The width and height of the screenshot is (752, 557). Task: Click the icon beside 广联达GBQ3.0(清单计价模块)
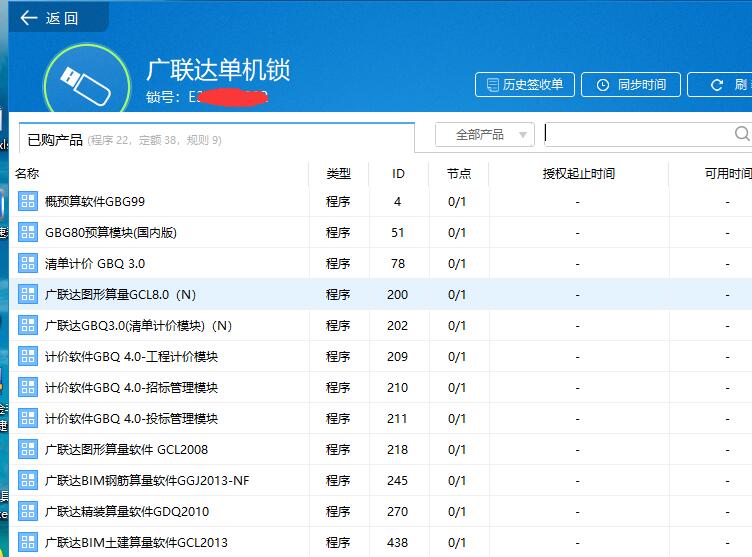click(x=28, y=325)
